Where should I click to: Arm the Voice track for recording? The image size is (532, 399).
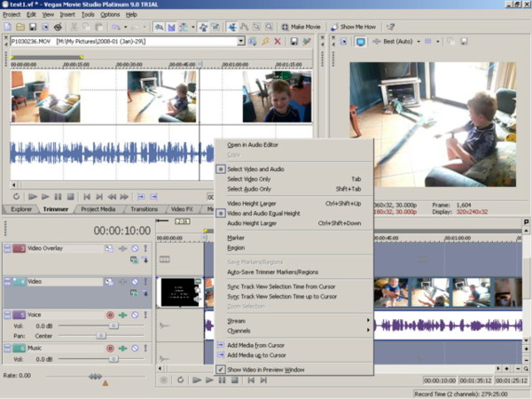pos(111,315)
